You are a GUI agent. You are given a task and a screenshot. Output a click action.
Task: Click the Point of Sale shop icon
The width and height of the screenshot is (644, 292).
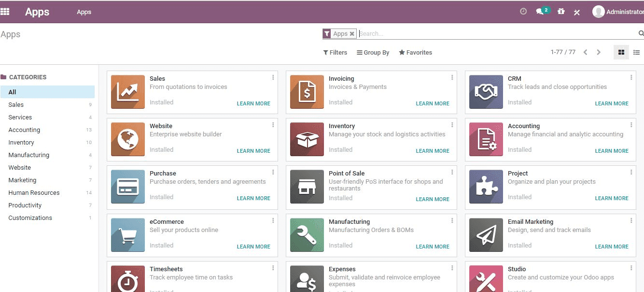coord(307,187)
